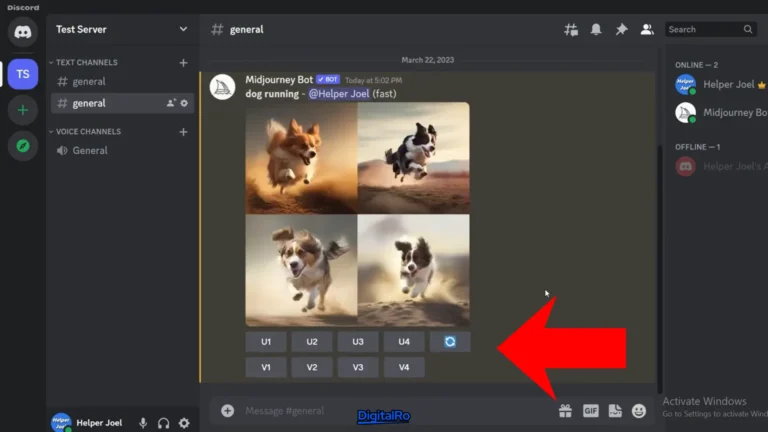The height and width of the screenshot is (432, 768).
Task: Select the first general text channel
Action: (x=89, y=81)
